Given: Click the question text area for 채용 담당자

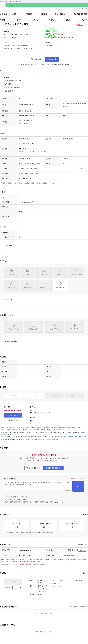Looking at the screenshot, I should [37, 485].
